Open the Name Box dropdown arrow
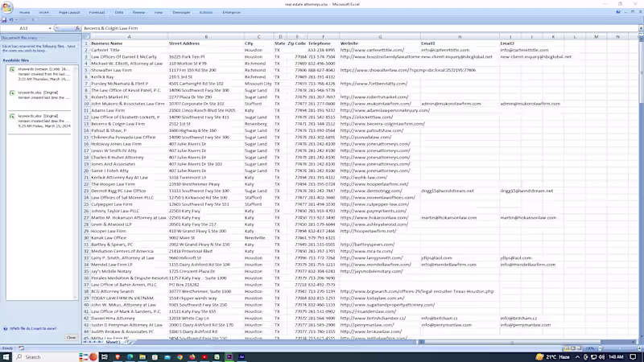Image resolution: width=644 pixels, height=362 pixels. pyautogui.click(x=50, y=28)
